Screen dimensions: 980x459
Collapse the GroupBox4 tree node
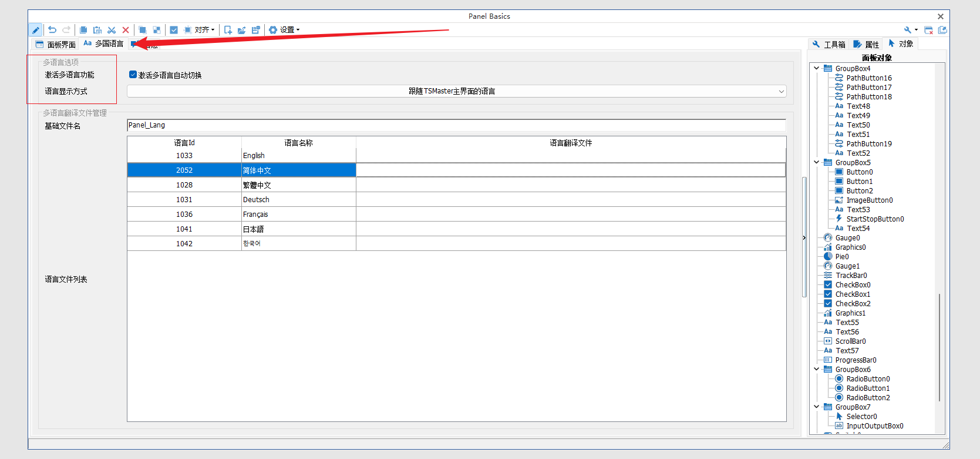pyautogui.click(x=816, y=68)
